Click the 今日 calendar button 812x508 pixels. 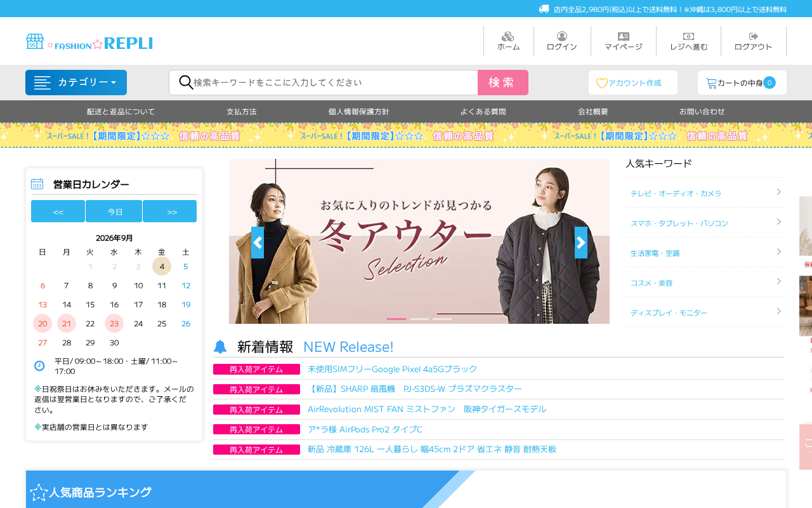pos(114,211)
